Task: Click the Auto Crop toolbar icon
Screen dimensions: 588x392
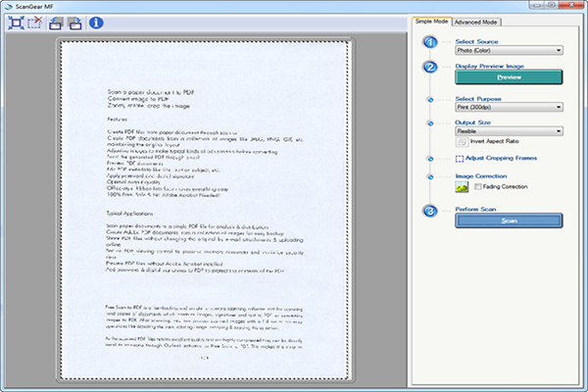Action: (x=17, y=22)
